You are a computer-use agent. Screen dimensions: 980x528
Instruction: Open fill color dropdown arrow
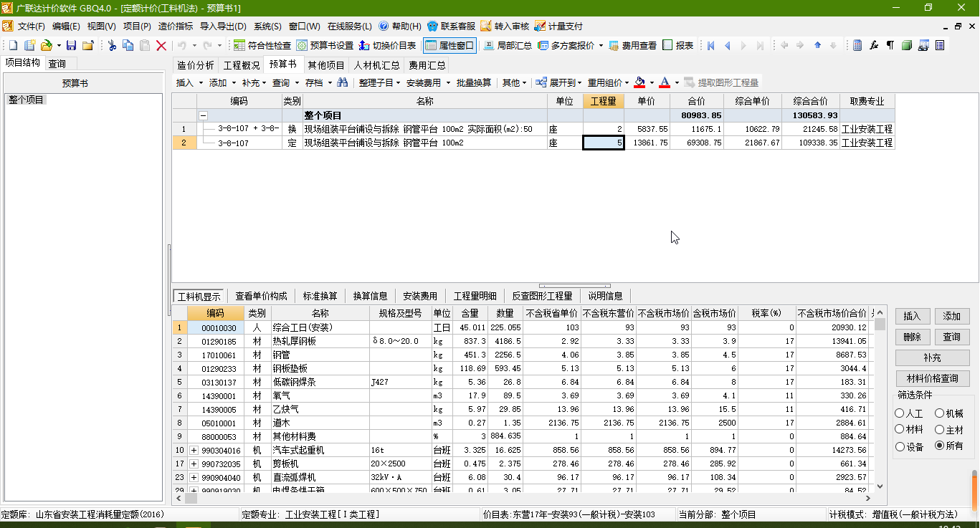pos(652,82)
